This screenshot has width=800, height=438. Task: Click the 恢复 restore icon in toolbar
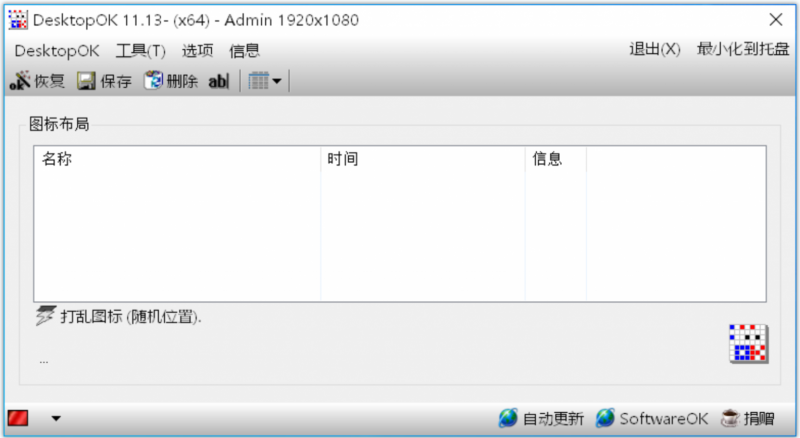[19, 81]
